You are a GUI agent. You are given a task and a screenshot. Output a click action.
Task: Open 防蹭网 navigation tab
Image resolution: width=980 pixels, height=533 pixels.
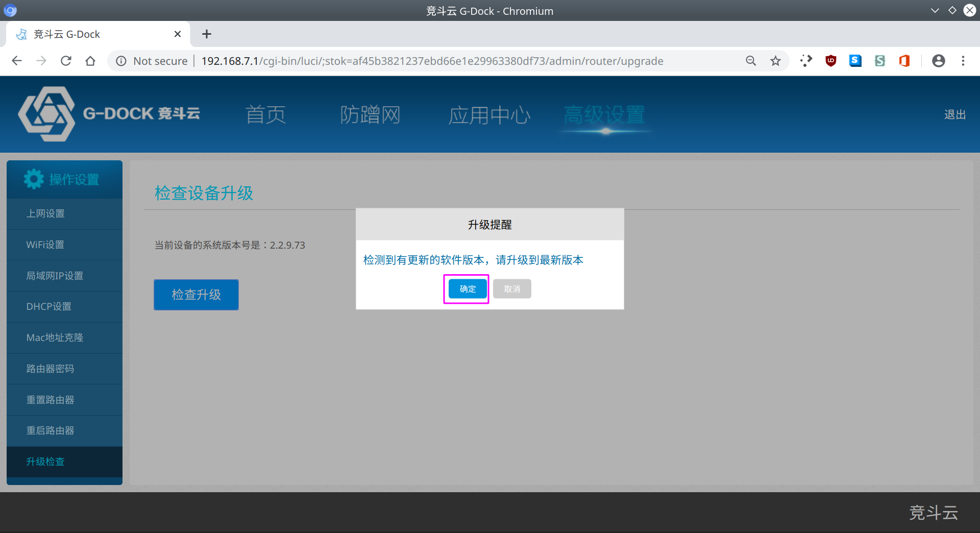point(370,115)
